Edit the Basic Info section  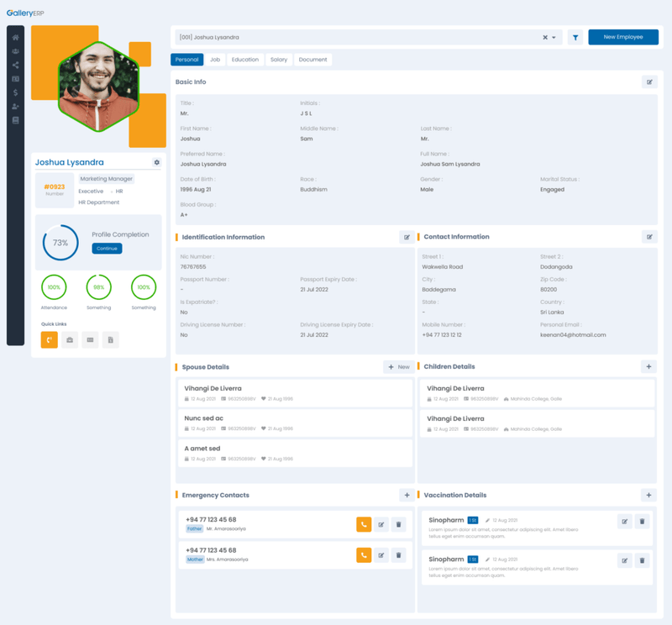point(648,82)
